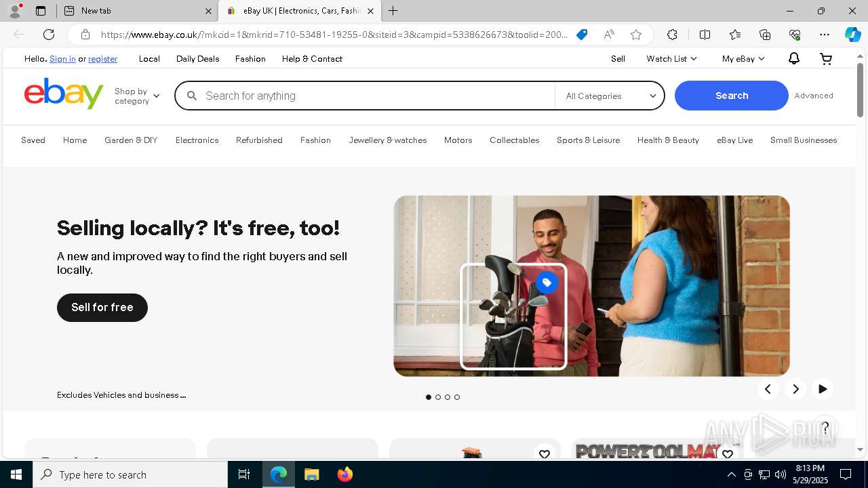
Task: Show hidden system tray icons
Action: tap(731, 474)
